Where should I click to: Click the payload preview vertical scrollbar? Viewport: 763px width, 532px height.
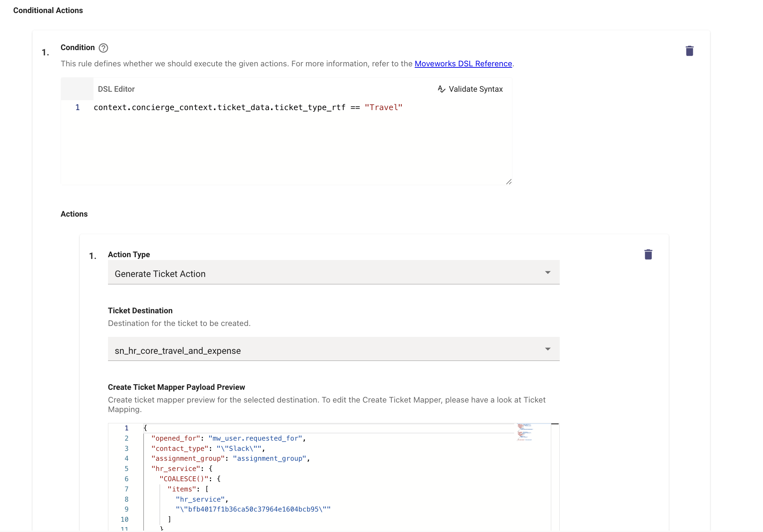555,476
